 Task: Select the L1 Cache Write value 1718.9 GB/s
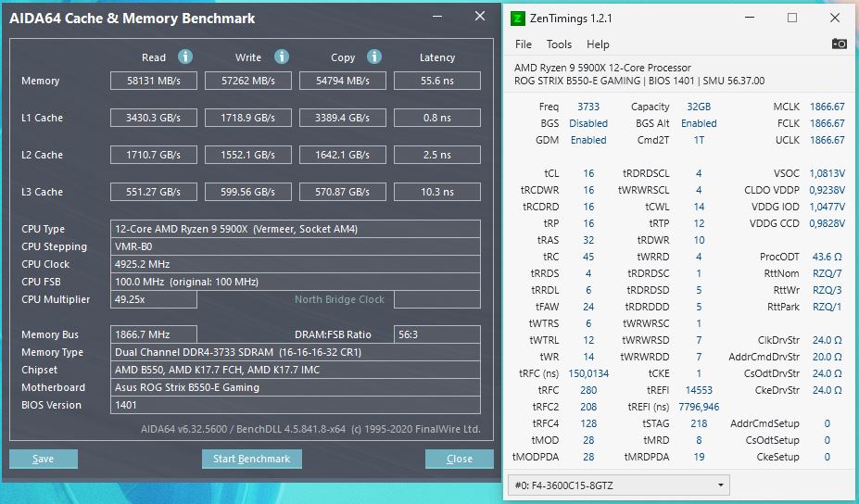[248, 118]
